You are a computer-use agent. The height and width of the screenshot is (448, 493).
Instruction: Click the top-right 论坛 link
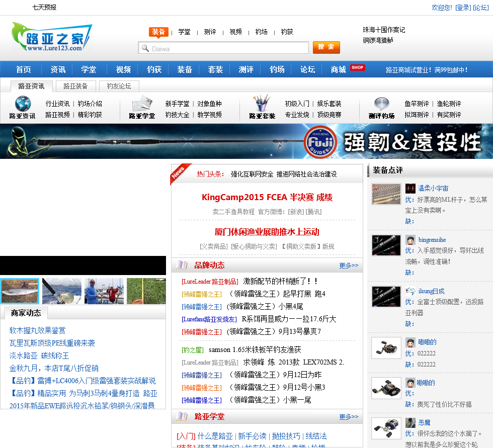pos(481,8)
